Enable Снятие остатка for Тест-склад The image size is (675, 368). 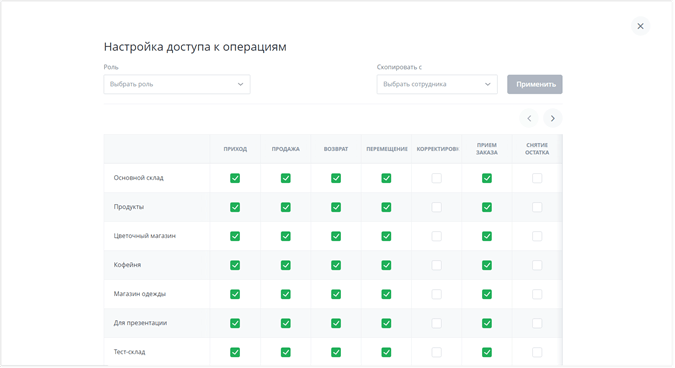click(x=537, y=353)
